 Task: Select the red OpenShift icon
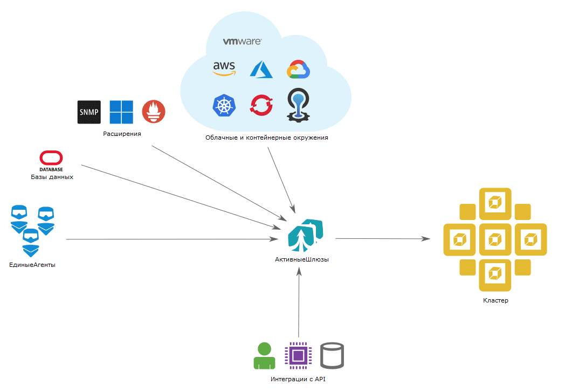click(261, 105)
